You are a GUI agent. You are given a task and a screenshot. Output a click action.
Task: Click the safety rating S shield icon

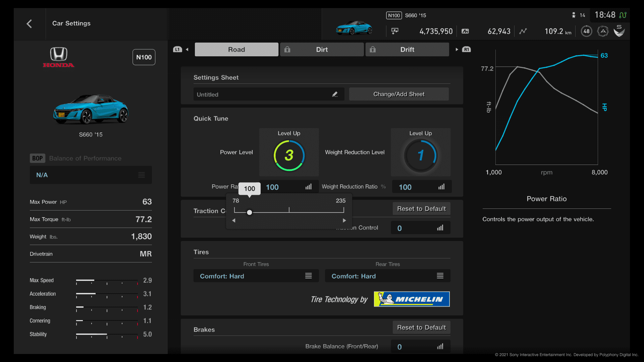(x=619, y=31)
